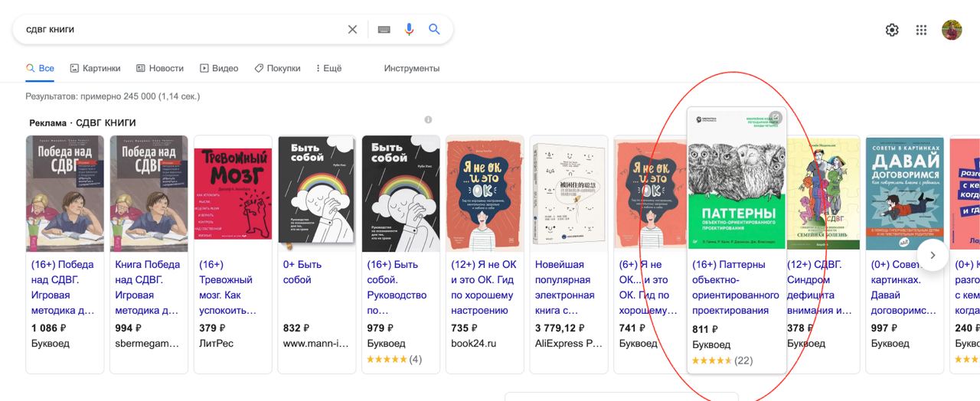Start voice search with the microphone icon

point(409,29)
